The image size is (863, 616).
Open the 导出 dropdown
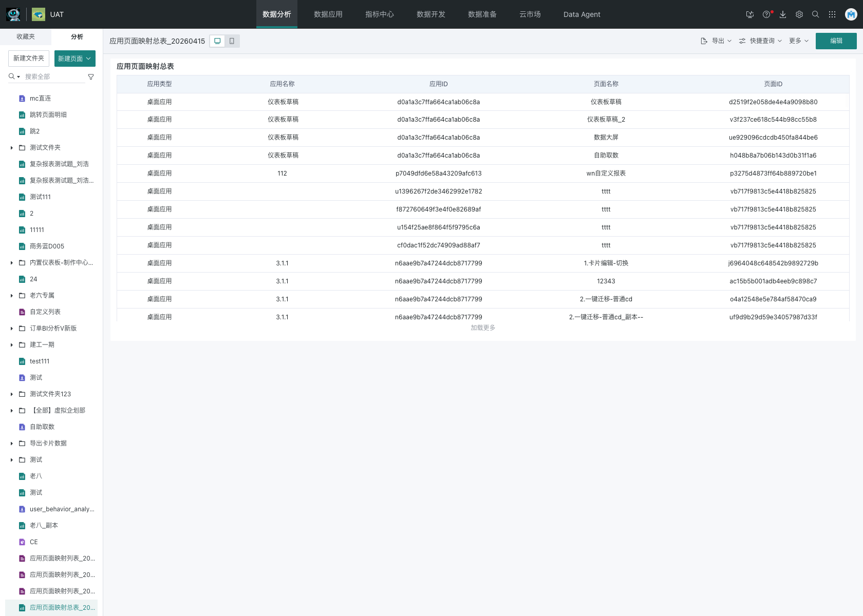point(717,41)
